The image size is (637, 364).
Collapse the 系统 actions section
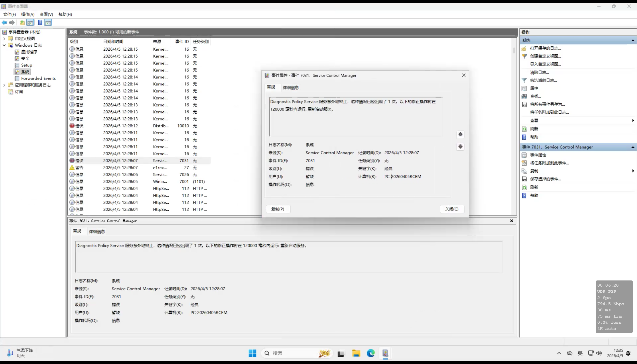pos(633,40)
